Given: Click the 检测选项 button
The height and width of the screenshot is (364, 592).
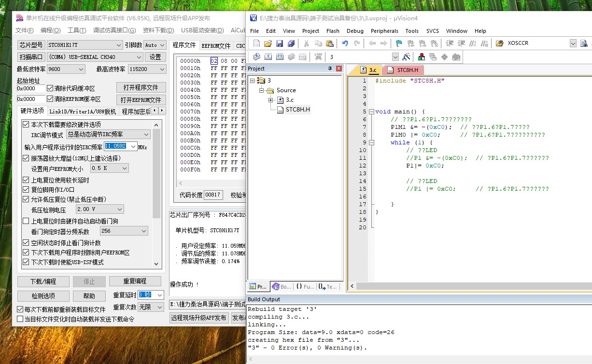Looking at the screenshot, I should click(x=43, y=296).
